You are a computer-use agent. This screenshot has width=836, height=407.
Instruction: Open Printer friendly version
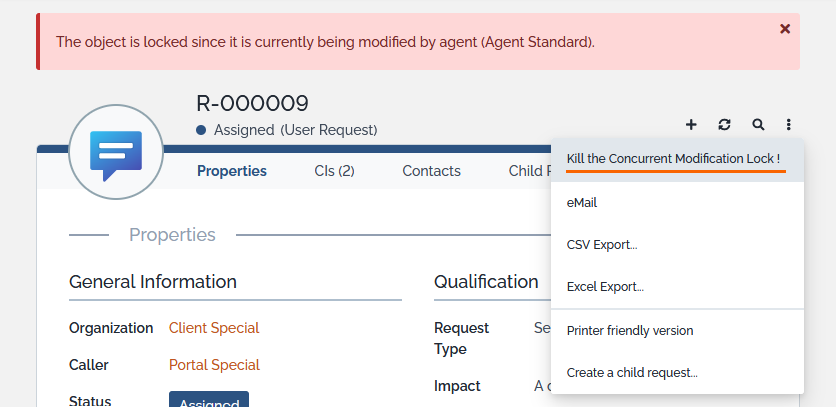coord(630,331)
